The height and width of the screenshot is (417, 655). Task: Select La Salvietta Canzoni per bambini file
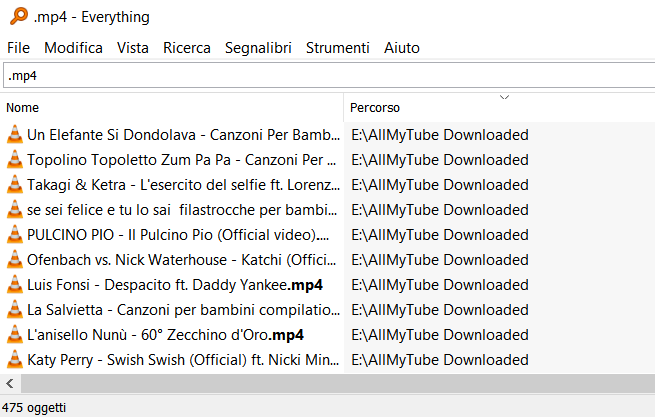[x=183, y=310]
